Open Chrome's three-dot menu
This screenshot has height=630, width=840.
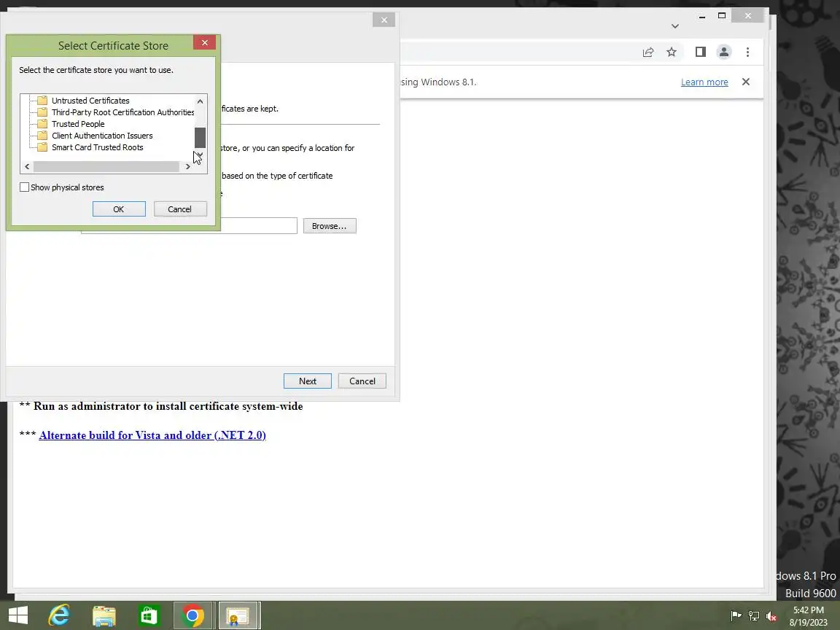(747, 52)
